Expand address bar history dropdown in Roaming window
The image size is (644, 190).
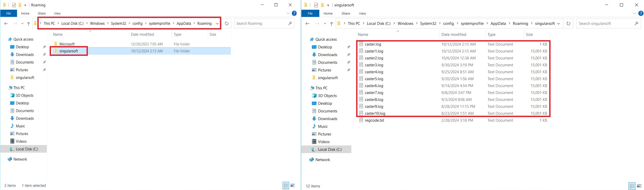(x=217, y=24)
